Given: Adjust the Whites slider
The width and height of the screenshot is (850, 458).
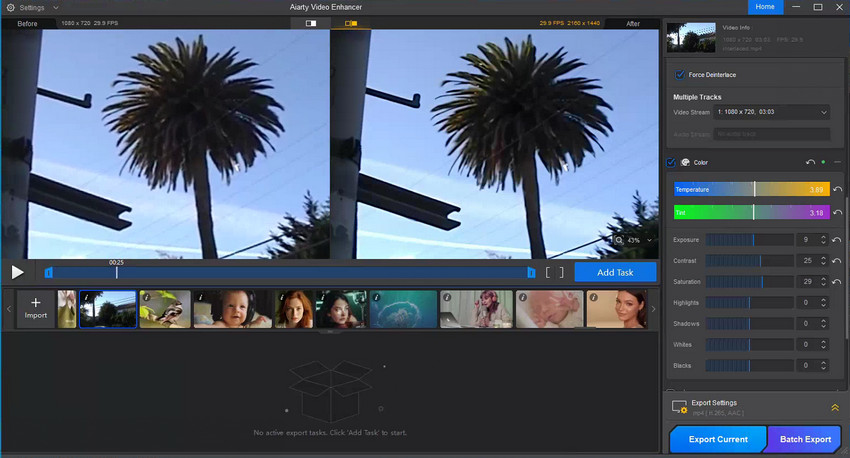Looking at the screenshot, I should point(749,345).
